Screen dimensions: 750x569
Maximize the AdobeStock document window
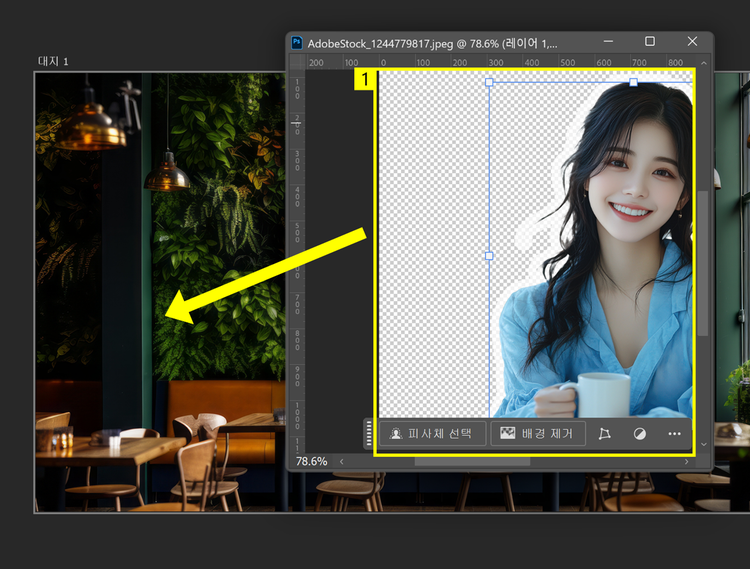click(x=650, y=42)
